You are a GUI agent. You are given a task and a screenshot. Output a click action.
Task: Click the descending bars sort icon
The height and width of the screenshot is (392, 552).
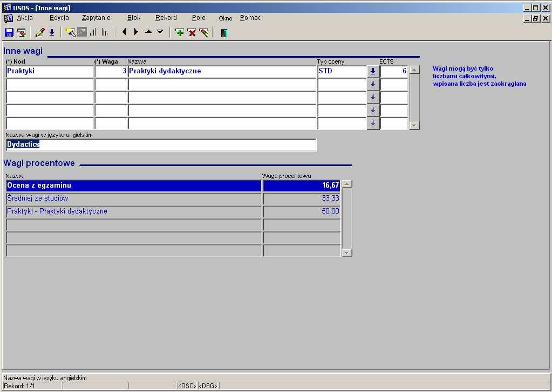105,33
